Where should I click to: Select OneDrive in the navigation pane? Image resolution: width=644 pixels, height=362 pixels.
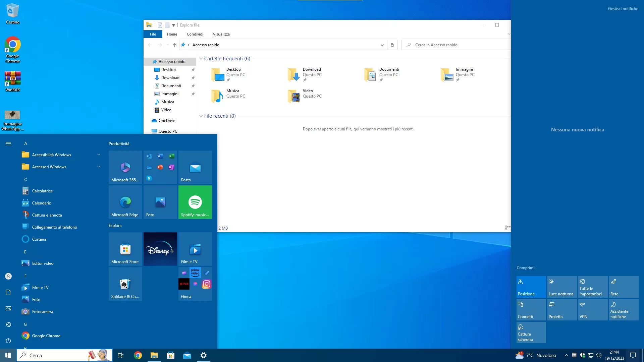167,121
